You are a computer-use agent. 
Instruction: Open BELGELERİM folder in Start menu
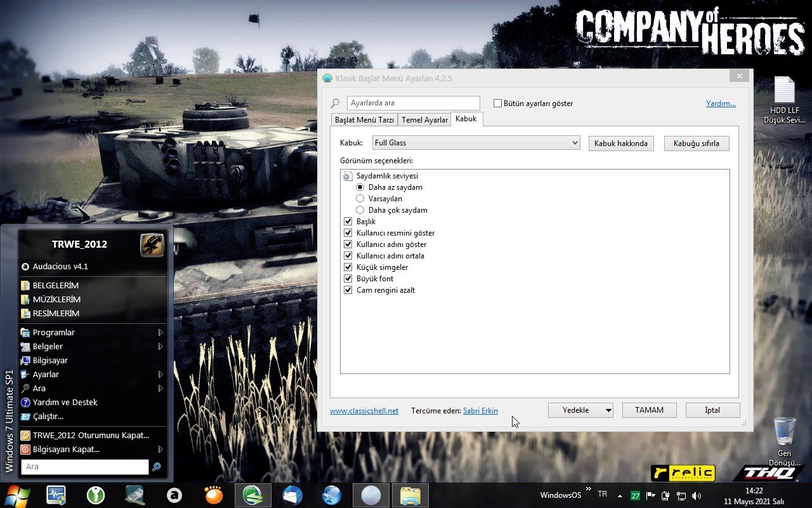pyautogui.click(x=93, y=285)
